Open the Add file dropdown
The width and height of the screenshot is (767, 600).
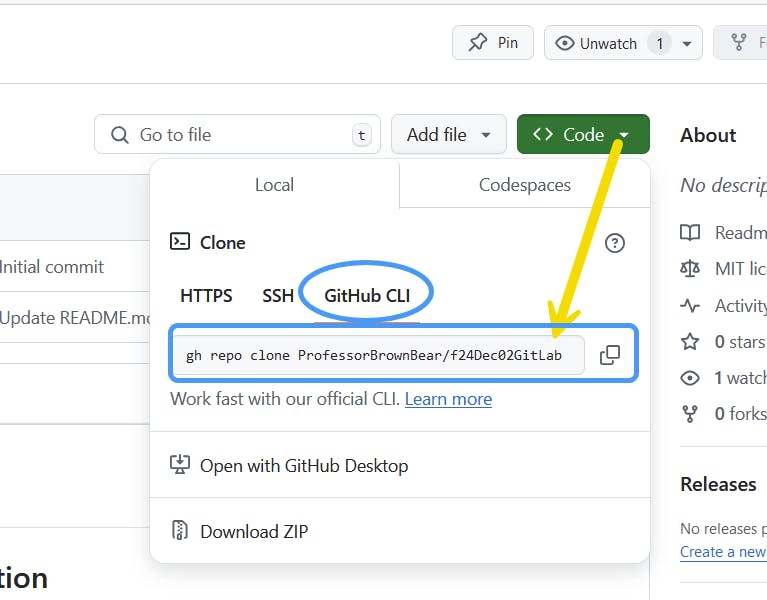(449, 135)
